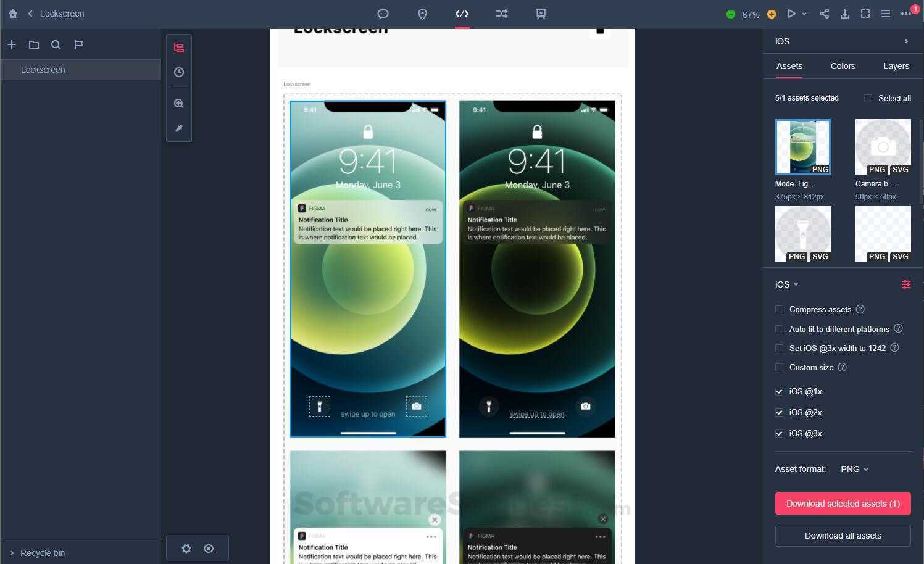Viewport: 924px width, 564px height.
Task: Enable the Compress assets checkbox
Action: pyautogui.click(x=779, y=309)
